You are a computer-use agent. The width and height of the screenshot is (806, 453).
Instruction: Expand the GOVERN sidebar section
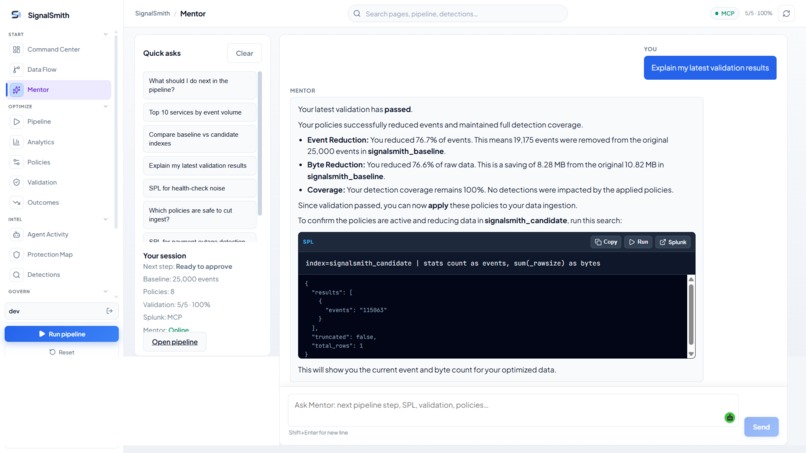(x=105, y=291)
